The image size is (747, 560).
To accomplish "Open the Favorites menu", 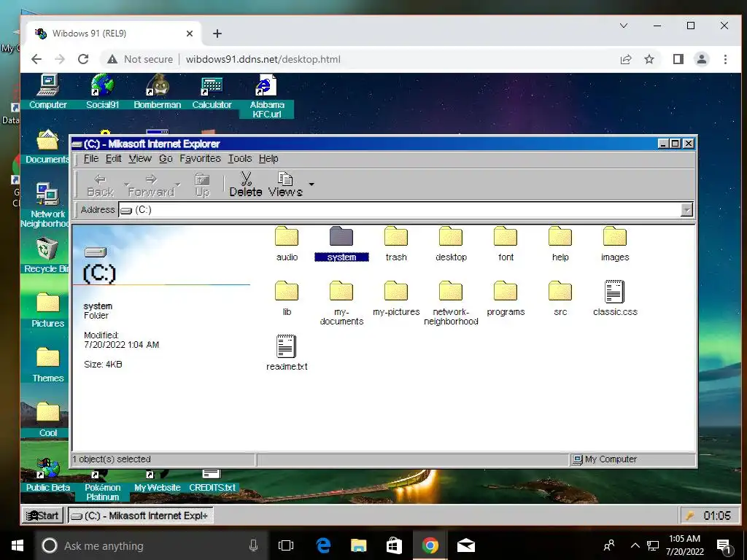I will click(x=200, y=158).
